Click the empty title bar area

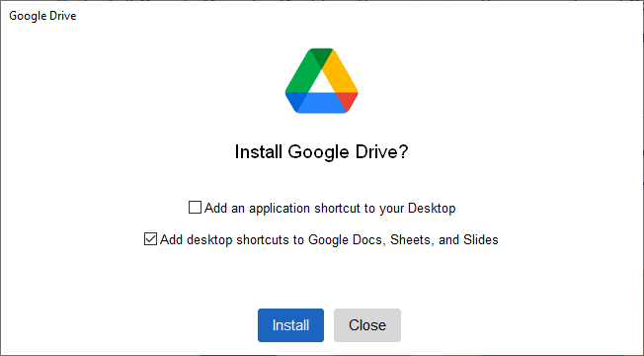[x=358, y=16]
